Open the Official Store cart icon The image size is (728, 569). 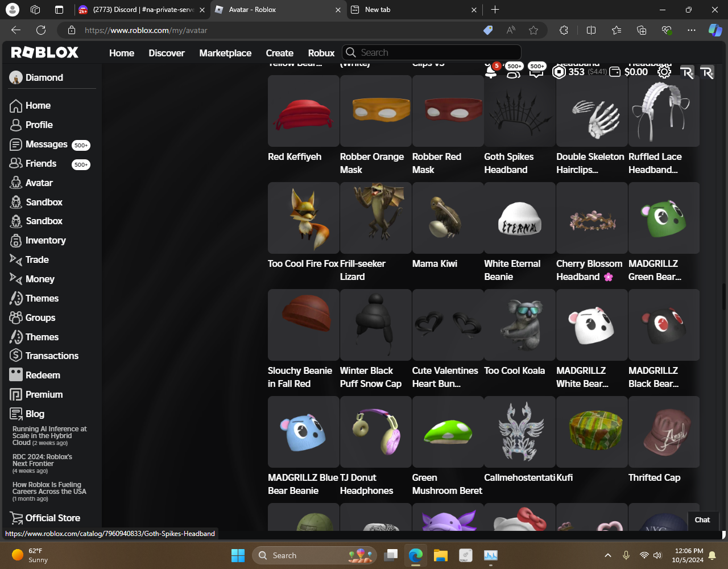point(16,518)
